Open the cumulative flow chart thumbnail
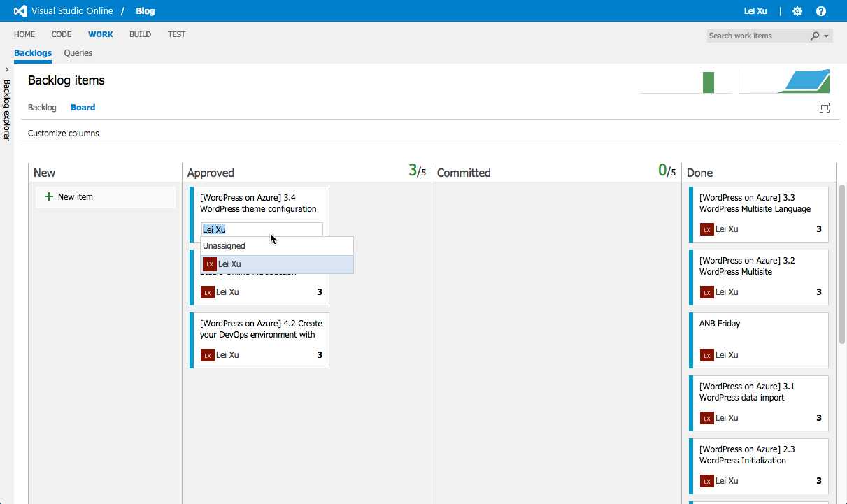The image size is (847, 504). click(x=785, y=81)
